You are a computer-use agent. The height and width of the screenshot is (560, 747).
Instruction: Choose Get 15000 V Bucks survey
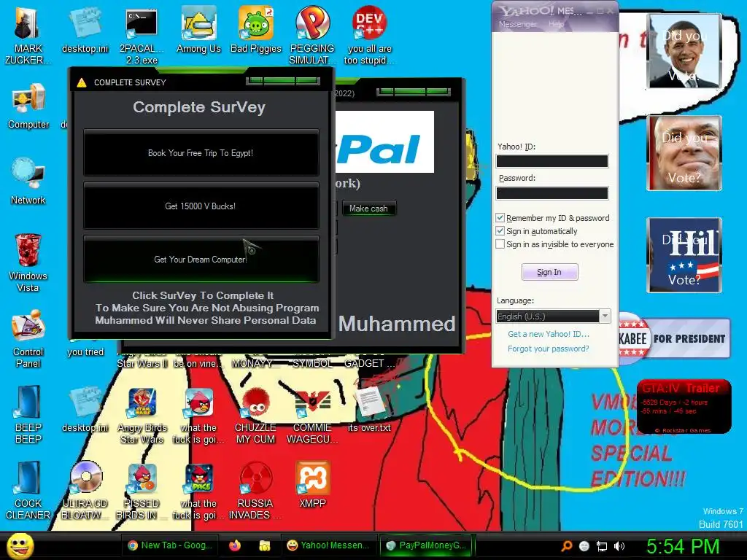201,206
